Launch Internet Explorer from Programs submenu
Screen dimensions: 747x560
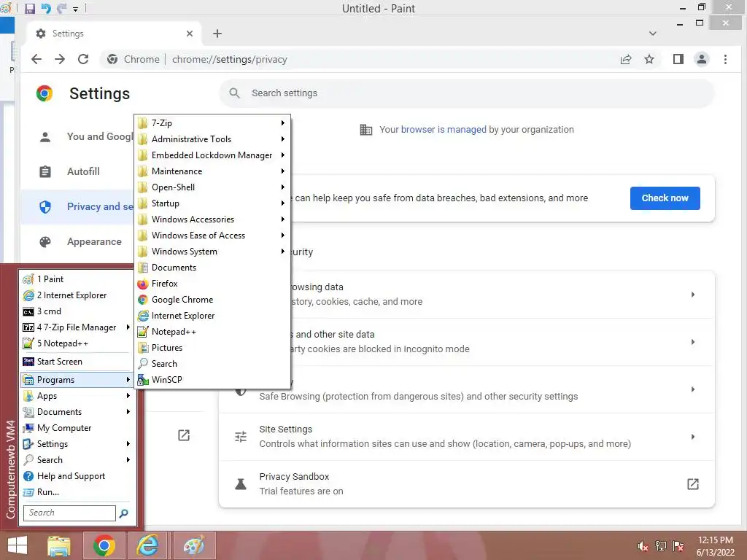(x=212, y=316)
